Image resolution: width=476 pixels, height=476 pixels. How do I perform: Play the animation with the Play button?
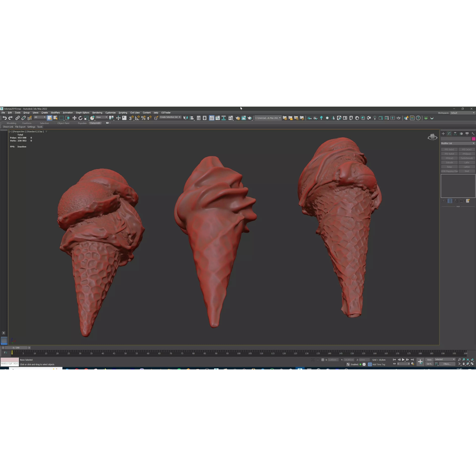(x=404, y=359)
